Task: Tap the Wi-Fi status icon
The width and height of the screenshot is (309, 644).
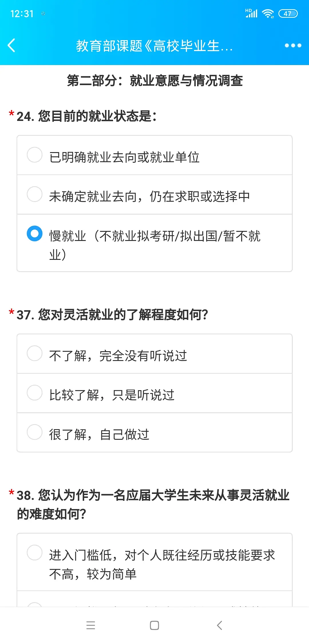Action: [268, 13]
